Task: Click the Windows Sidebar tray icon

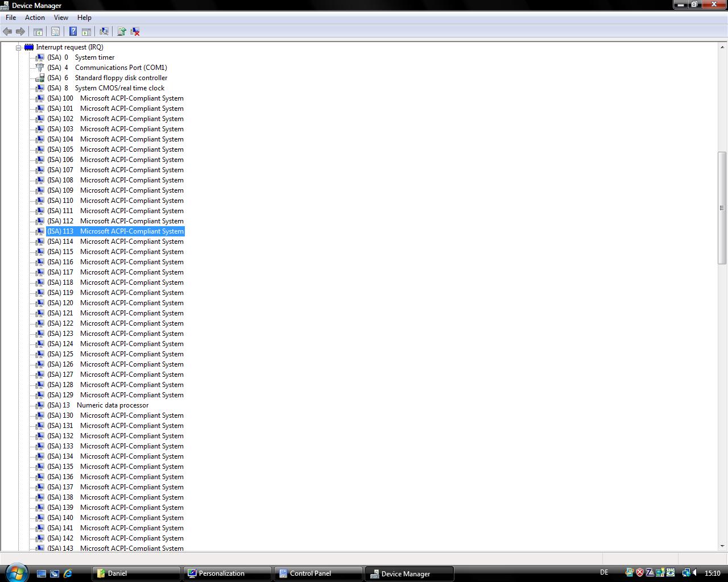Action: tap(660, 573)
